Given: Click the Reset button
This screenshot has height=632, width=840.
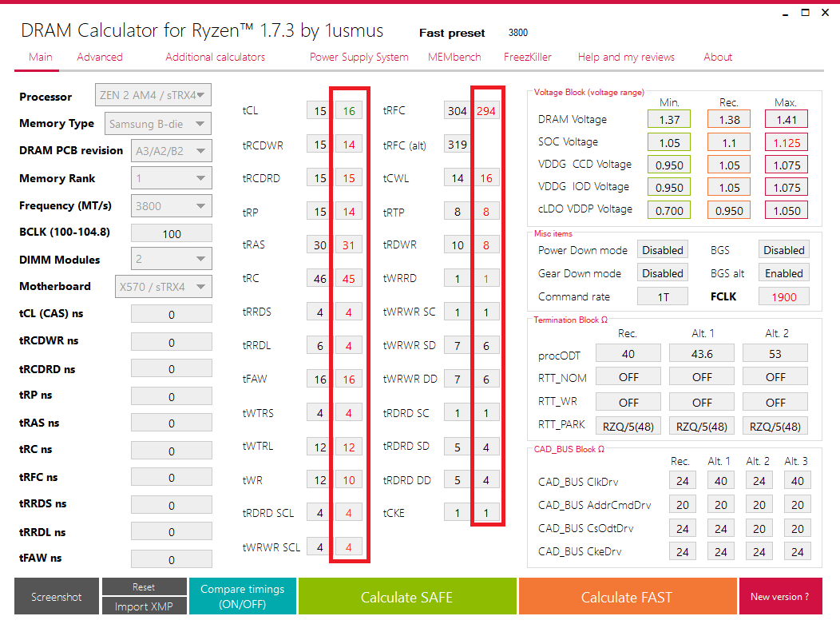Looking at the screenshot, I should [x=144, y=586].
